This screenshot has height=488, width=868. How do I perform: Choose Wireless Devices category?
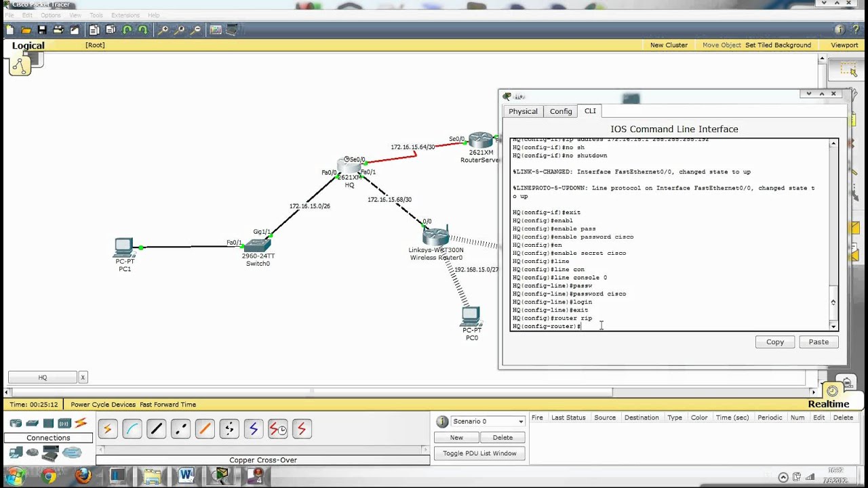[x=64, y=423]
